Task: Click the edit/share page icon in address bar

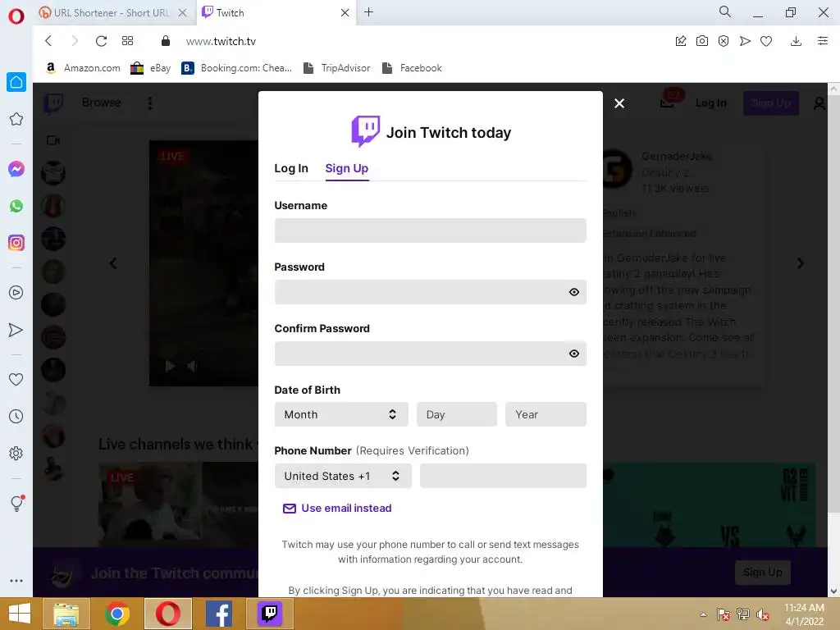Action: point(681,41)
